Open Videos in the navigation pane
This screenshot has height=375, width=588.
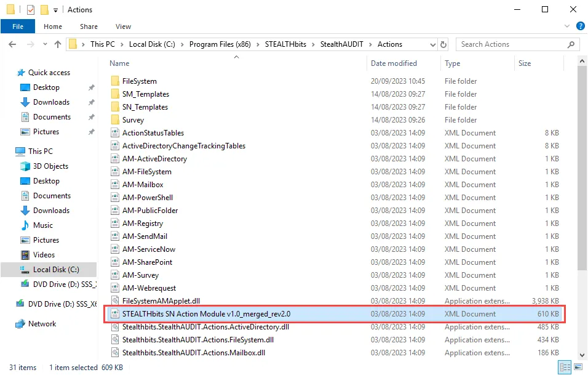(x=44, y=255)
